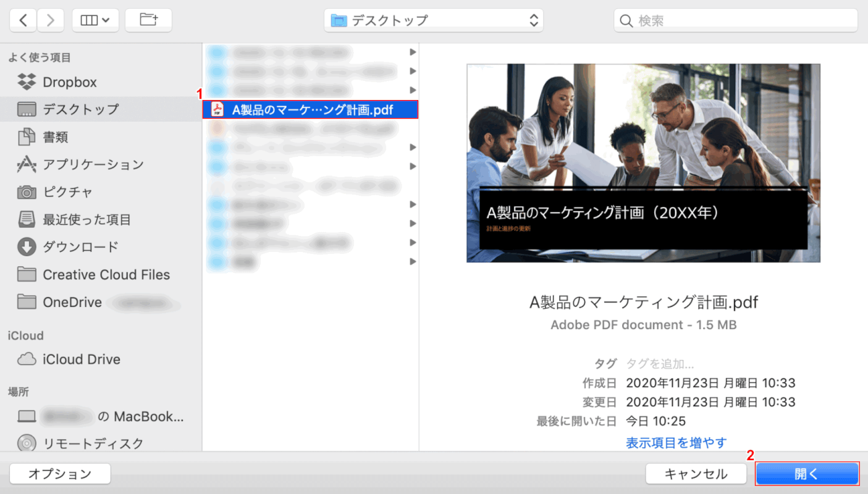Open the column view options dropdown
This screenshot has width=868, height=494.
pos(95,20)
